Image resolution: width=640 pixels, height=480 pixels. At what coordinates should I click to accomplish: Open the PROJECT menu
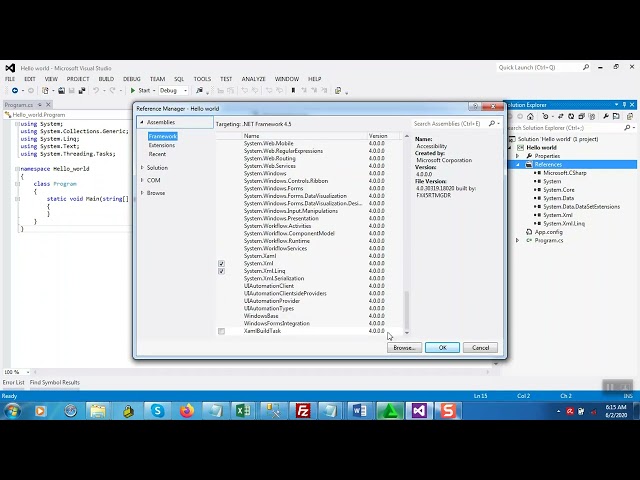coord(78,79)
